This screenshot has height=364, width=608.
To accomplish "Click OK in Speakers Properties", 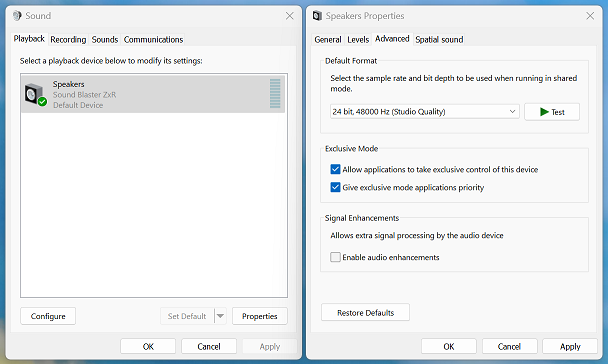I will [x=449, y=346].
